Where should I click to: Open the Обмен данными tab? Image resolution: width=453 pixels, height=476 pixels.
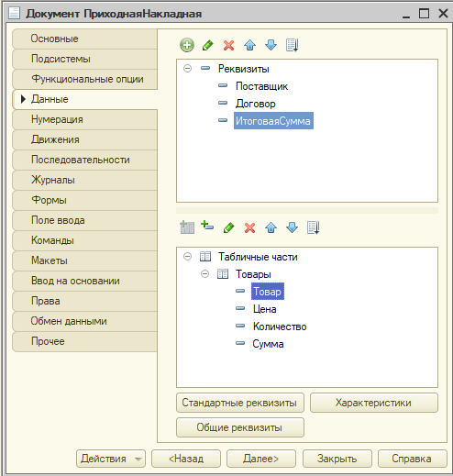[84, 321]
